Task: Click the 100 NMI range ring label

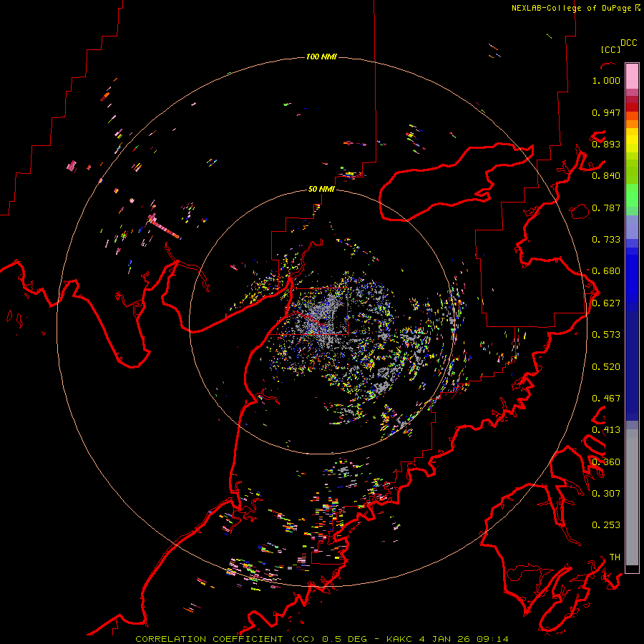Action: tap(321, 57)
